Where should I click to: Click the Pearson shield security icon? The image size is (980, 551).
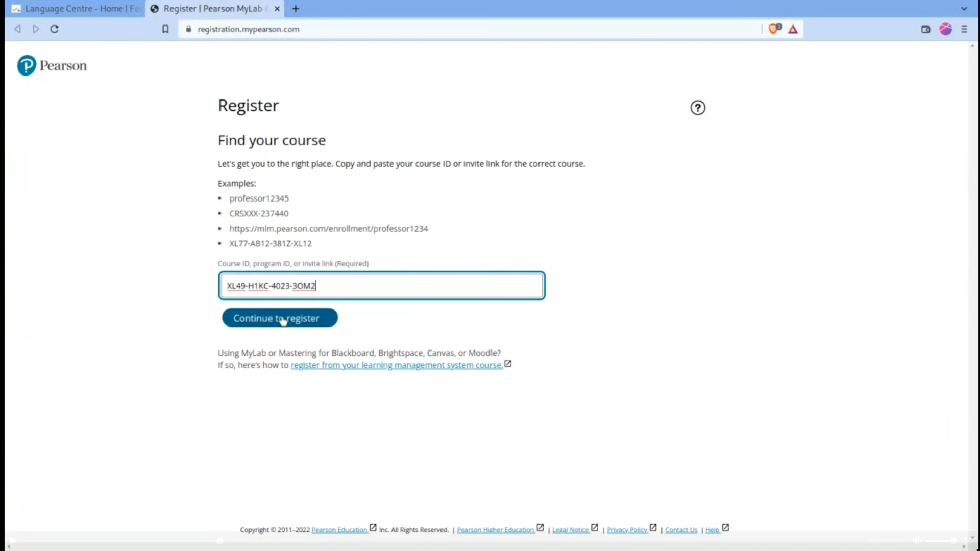point(773,28)
